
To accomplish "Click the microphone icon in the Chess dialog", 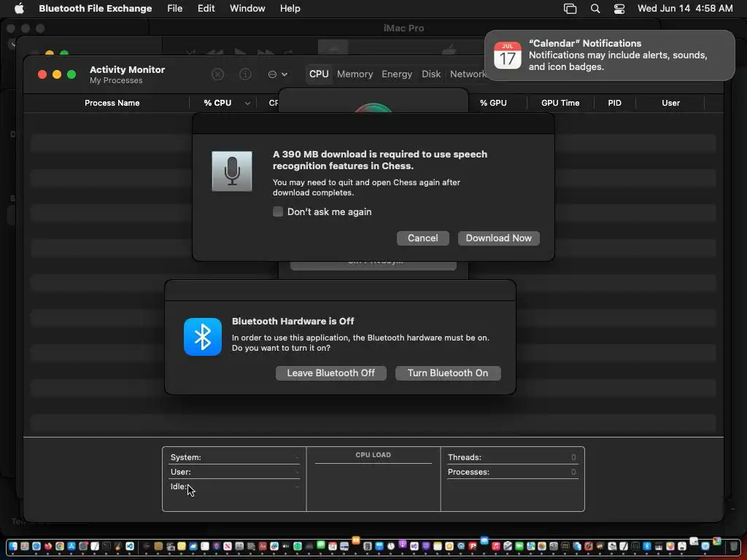I will (x=232, y=171).
